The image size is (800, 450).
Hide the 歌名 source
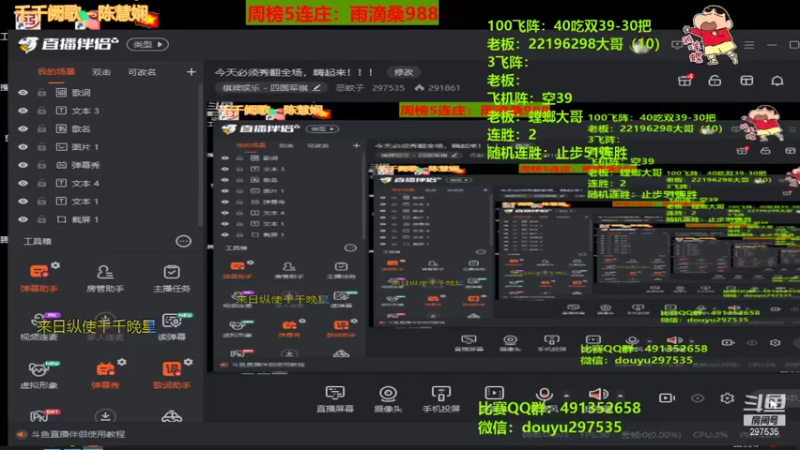23,129
